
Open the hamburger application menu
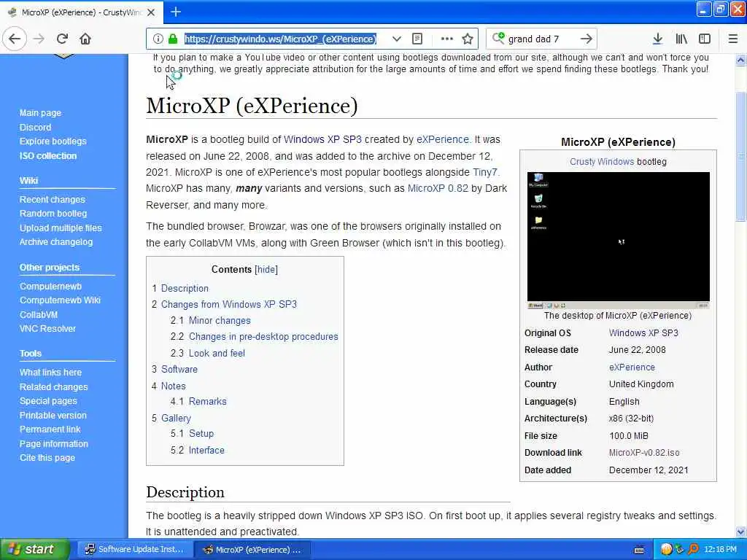pyautogui.click(x=733, y=39)
